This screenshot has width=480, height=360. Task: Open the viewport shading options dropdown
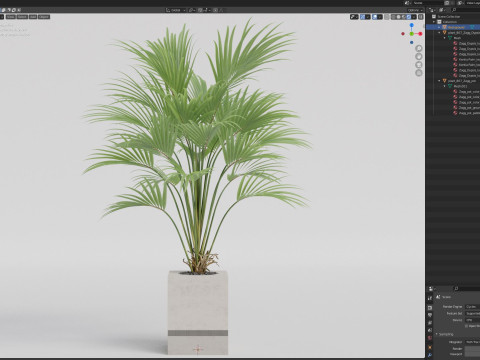tap(414, 17)
